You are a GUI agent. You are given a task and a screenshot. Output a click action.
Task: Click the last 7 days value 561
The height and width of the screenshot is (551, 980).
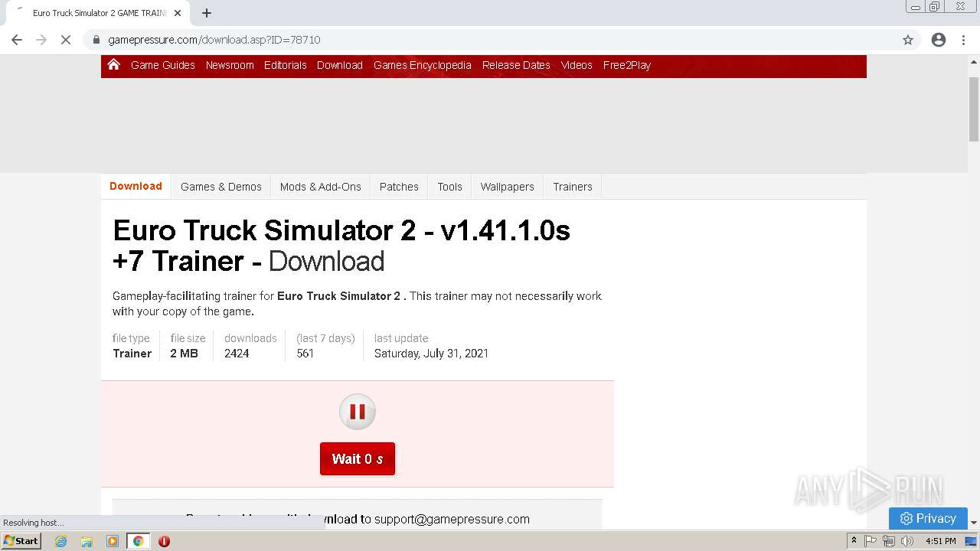click(x=305, y=354)
